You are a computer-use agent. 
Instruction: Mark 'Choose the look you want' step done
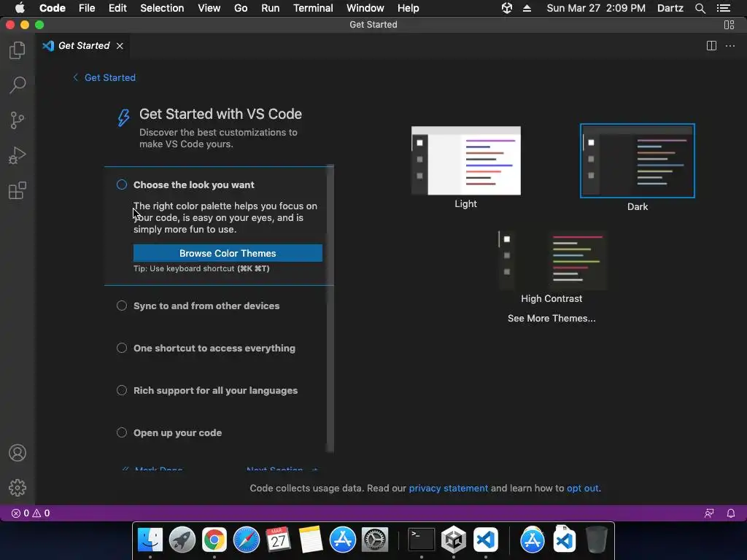tap(122, 184)
